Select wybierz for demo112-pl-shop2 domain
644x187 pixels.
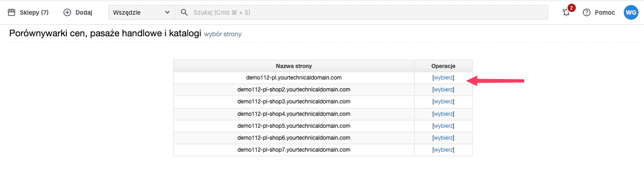pos(444,90)
